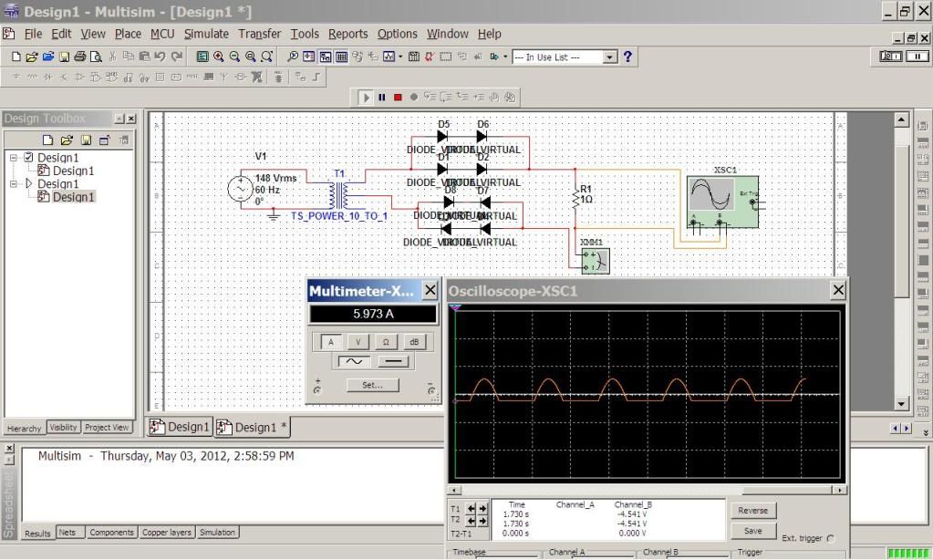933x560 pixels.
Task: Click the Undo arrow icon
Action: coord(160,57)
